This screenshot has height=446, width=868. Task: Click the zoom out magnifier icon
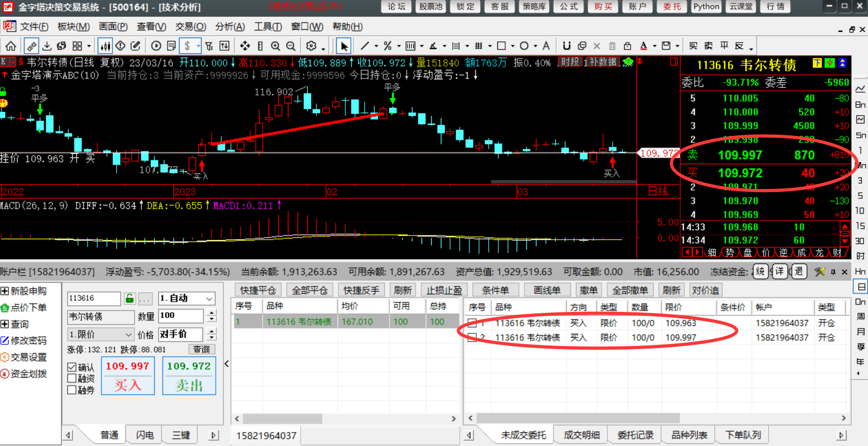pyautogui.click(x=291, y=46)
